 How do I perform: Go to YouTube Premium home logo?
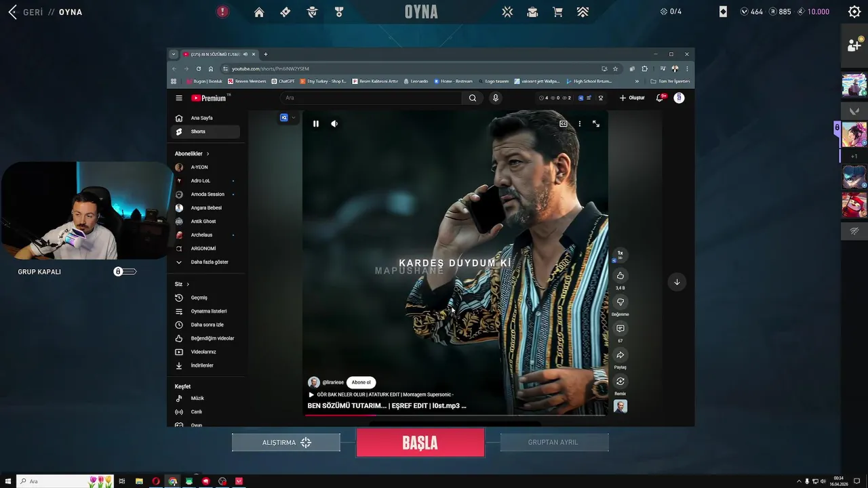point(208,98)
